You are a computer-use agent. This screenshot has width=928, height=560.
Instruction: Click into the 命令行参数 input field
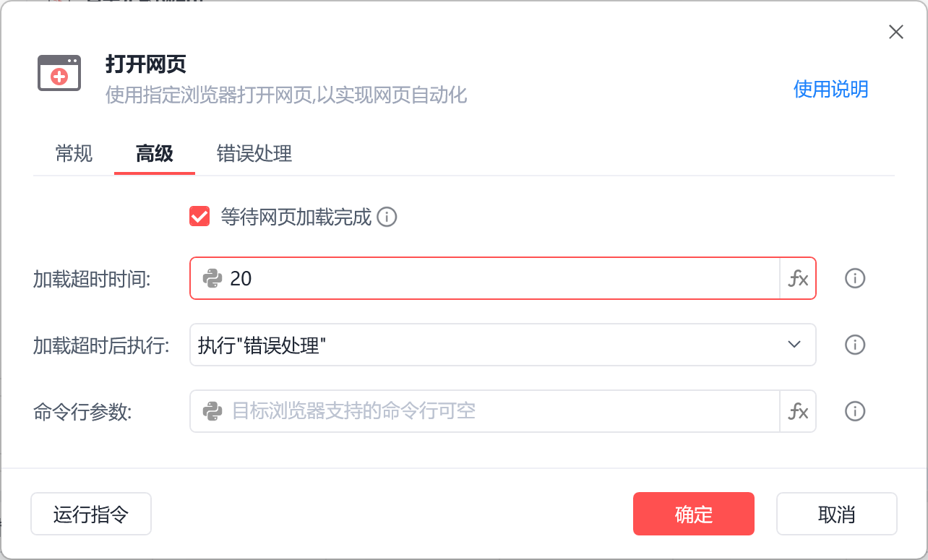pyautogui.click(x=499, y=411)
